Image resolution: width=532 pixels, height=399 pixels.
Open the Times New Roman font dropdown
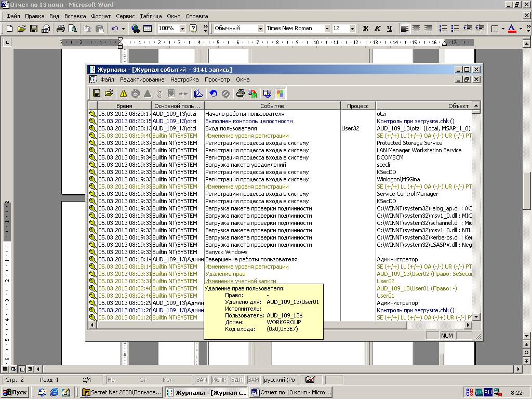[327, 29]
